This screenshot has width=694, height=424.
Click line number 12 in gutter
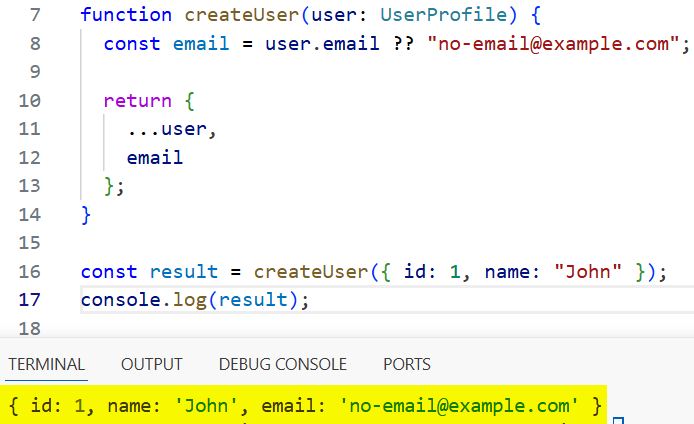click(30, 158)
